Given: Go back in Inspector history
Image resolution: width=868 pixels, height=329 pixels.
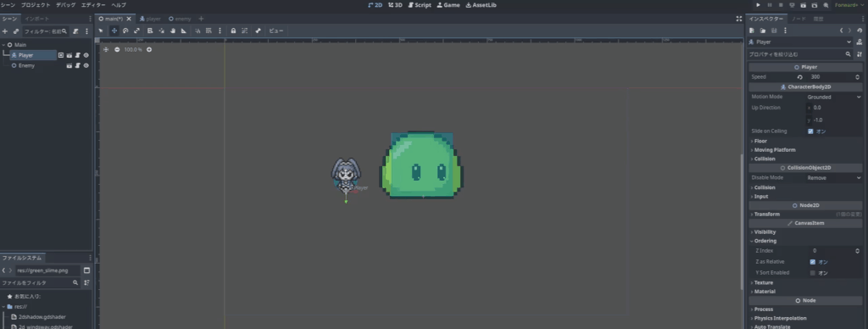Looking at the screenshot, I should (x=842, y=31).
